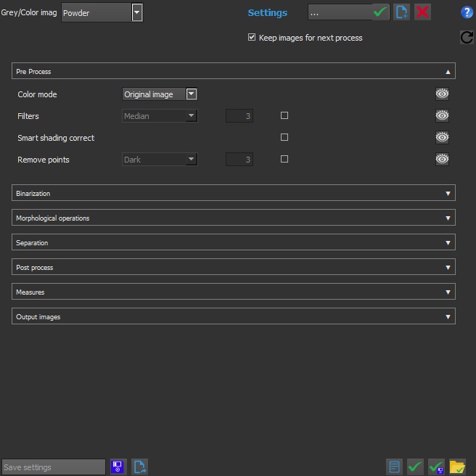Click the settings name field with ellipsis
The width and height of the screenshot is (476, 476).
(x=340, y=12)
